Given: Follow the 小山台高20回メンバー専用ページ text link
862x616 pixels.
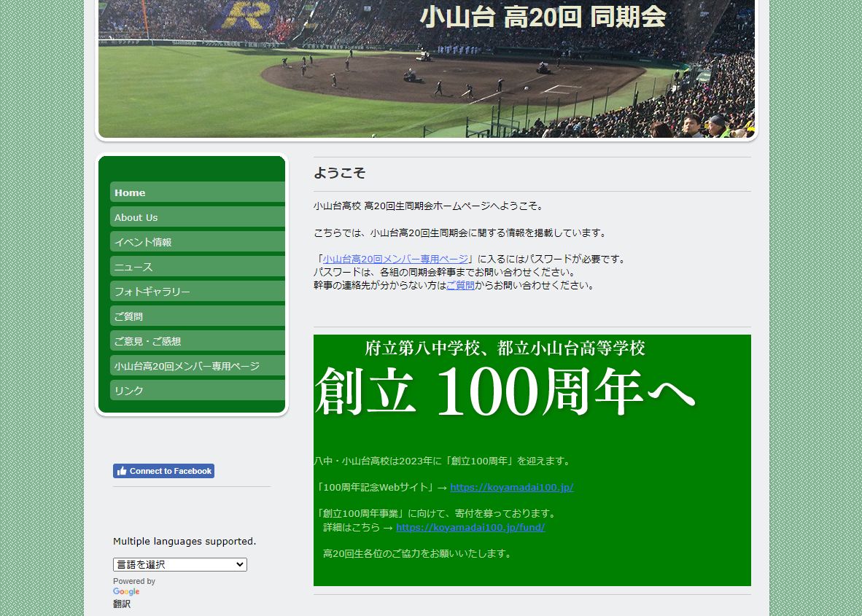Looking at the screenshot, I should point(395,259).
